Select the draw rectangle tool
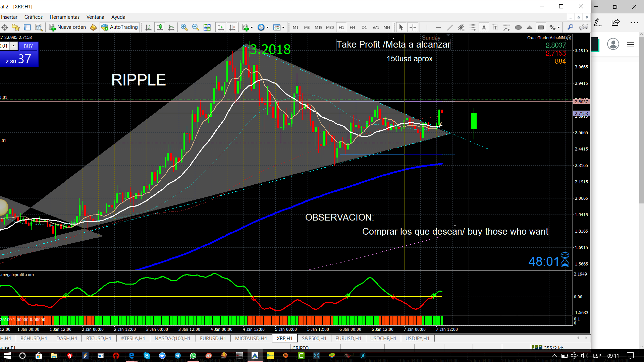This screenshot has height=362, width=644. [541, 27]
